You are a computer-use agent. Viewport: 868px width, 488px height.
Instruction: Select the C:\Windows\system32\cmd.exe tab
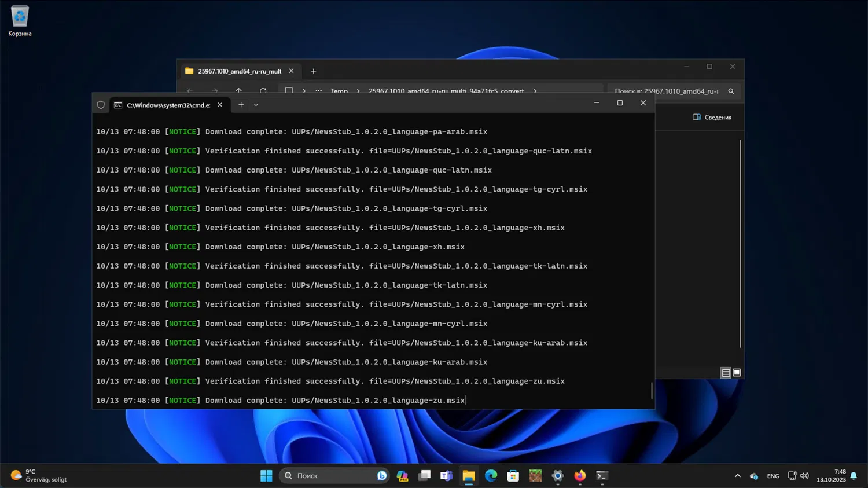(168, 105)
